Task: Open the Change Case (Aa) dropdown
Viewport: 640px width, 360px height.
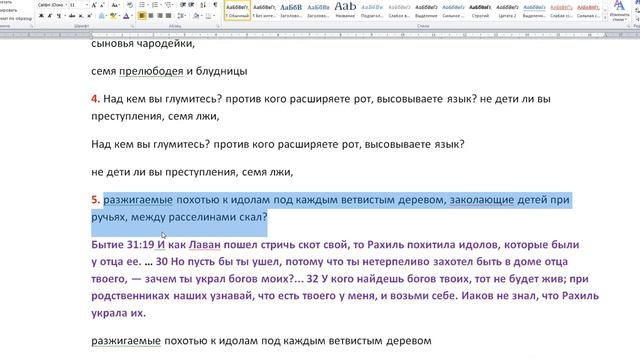Action: [x=116, y=5]
